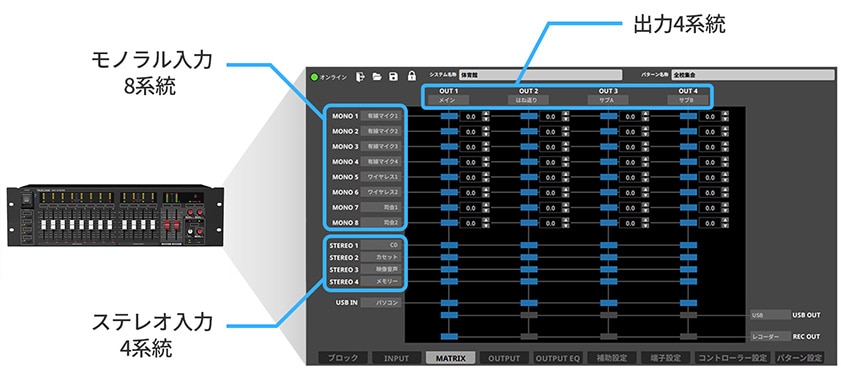Toggle MONO 1 to OUT 1 crosspoint
This screenshot has width=841, height=380.
(449, 116)
